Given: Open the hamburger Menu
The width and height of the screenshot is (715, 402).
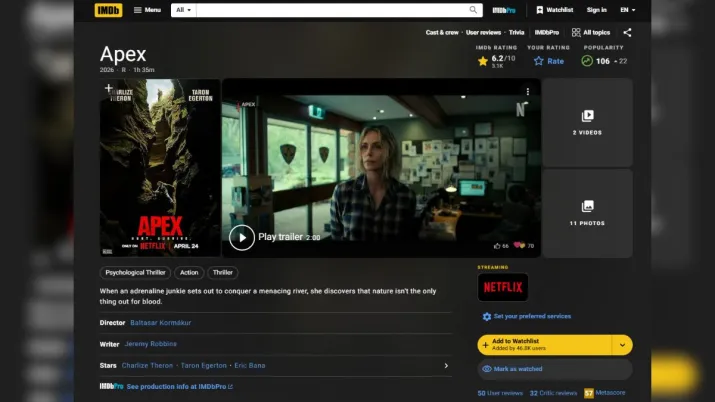Looking at the screenshot, I should (147, 10).
